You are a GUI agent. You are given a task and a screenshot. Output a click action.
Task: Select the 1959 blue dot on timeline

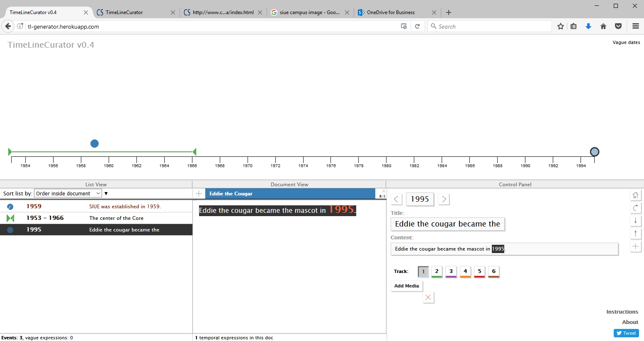tap(95, 144)
